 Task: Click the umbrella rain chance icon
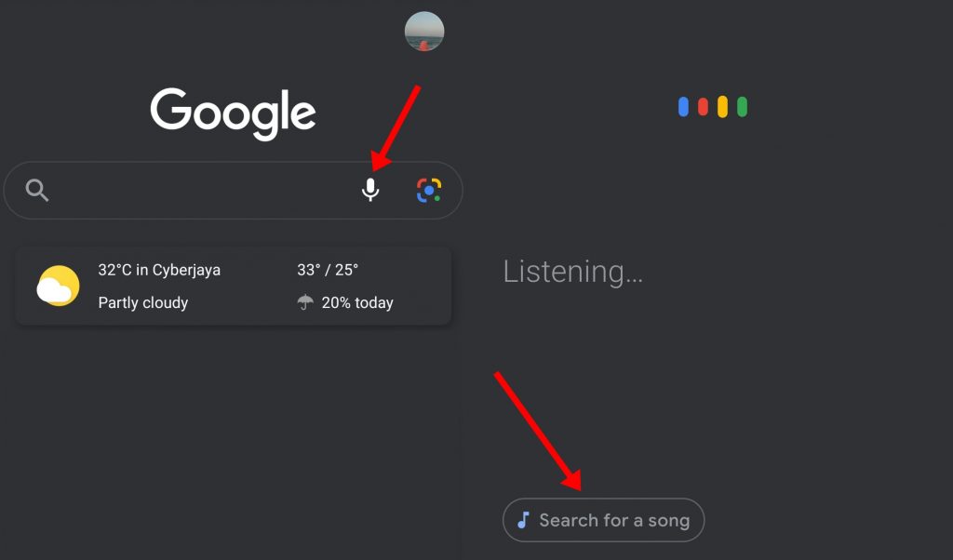tap(305, 302)
